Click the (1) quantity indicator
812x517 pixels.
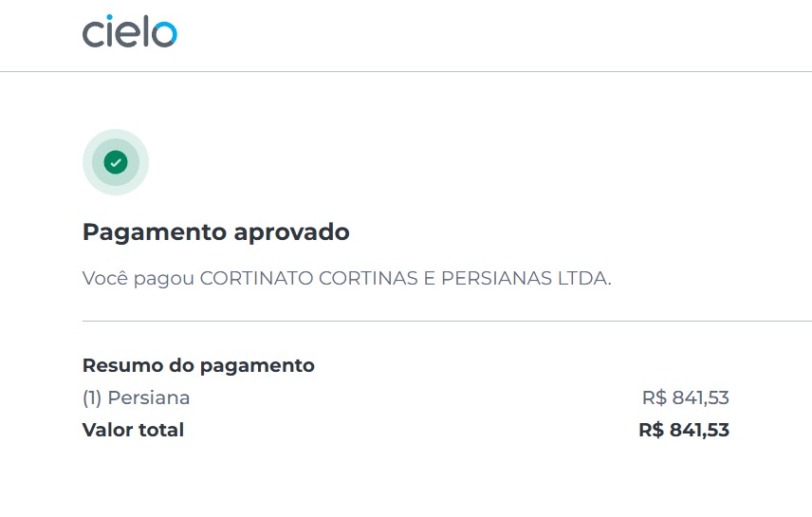pyautogui.click(x=92, y=397)
